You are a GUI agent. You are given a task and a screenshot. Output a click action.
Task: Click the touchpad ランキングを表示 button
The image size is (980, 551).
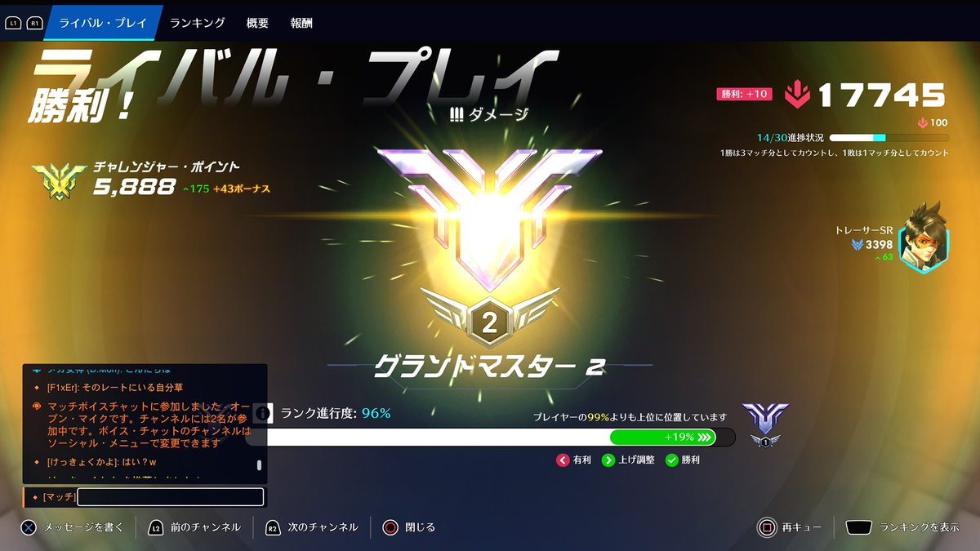point(902,527)
